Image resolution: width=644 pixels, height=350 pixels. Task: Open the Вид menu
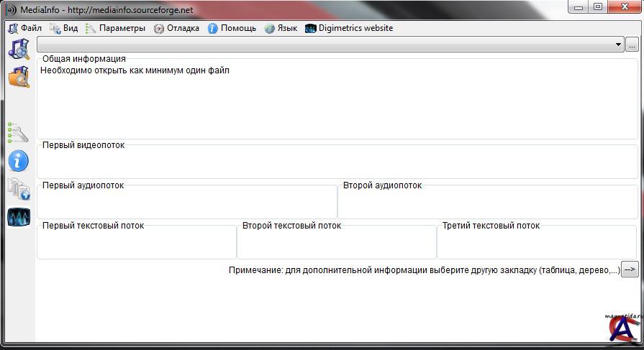(64, 29)
